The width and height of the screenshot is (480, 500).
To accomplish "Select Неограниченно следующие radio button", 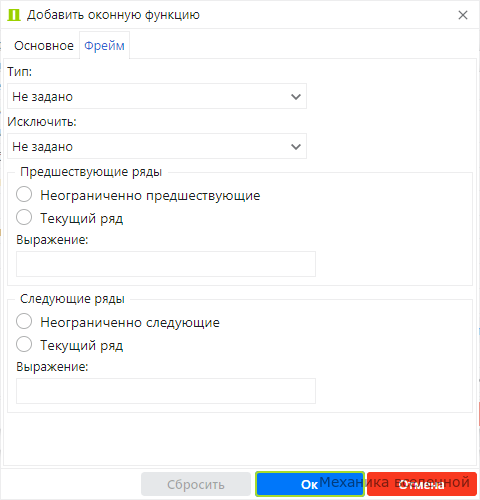I will click(24, 321).
